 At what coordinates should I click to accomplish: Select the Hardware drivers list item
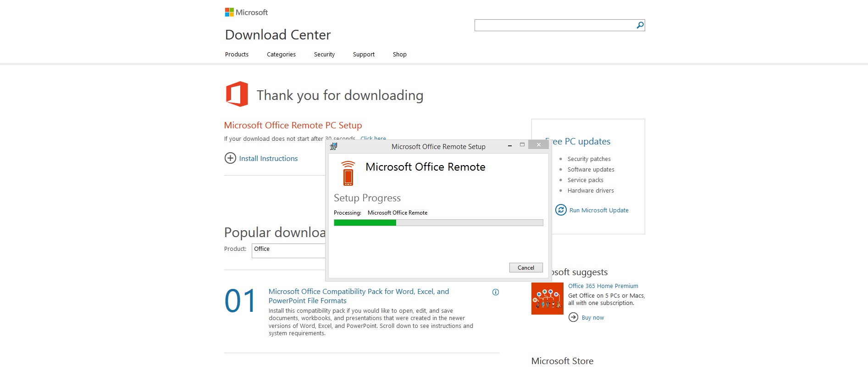coord(591,190)
